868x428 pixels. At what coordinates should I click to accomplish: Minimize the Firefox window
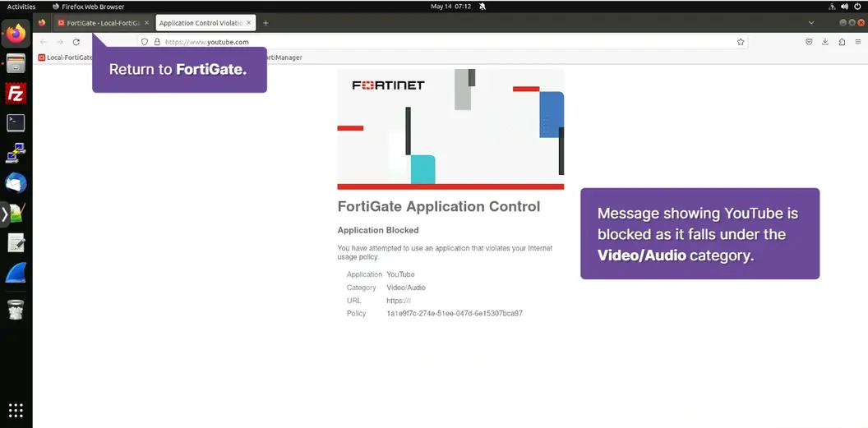(x=843, y=23)
